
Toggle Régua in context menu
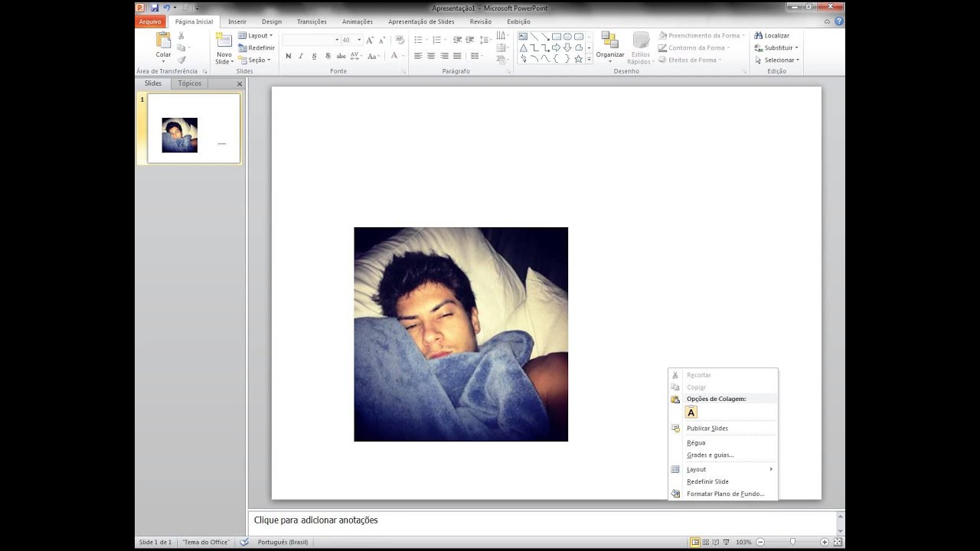(723, 442)
